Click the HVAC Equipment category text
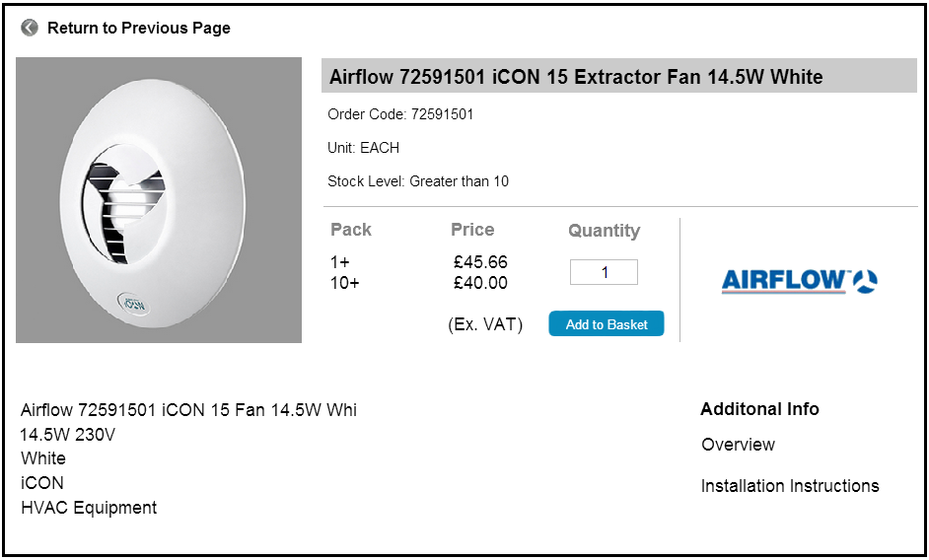 pos(89,508)
